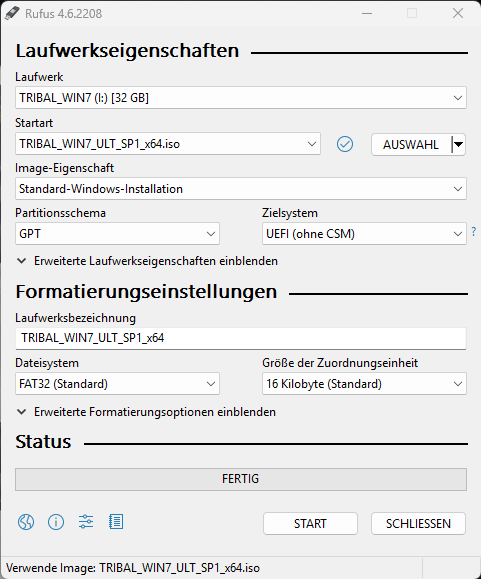Screen dimensions: 481x579
Task: Open the Startart boot selection dropdown
Action: point(168,144)
